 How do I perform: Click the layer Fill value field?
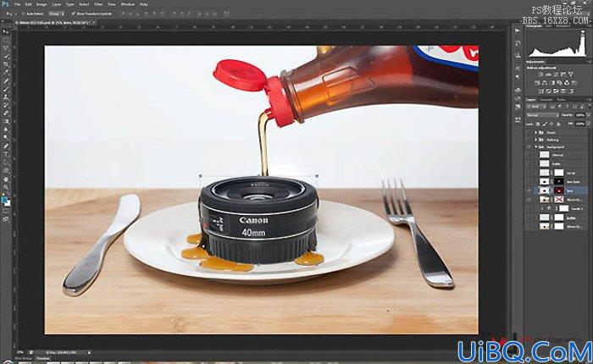pyautogui.click(x=579, y=124)
